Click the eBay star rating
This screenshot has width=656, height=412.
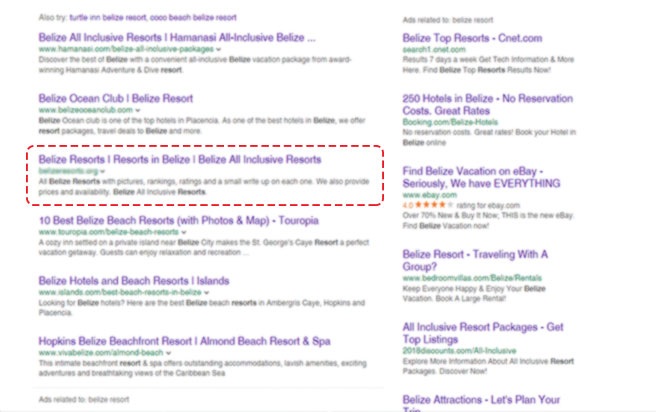click(434, 205)
